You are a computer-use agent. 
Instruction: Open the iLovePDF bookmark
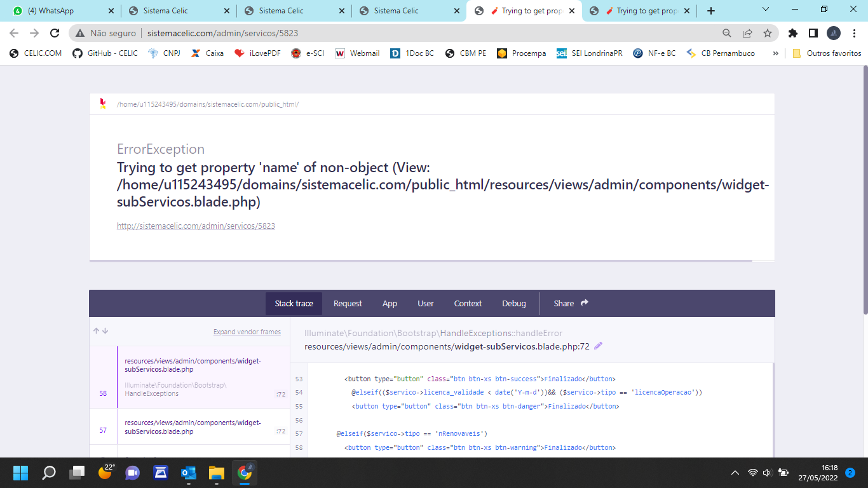point(257,53)
